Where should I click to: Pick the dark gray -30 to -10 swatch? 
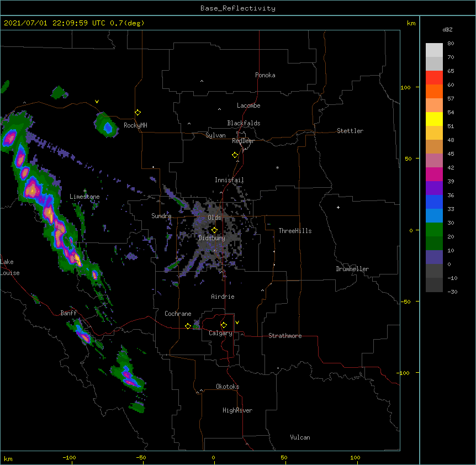434,285
